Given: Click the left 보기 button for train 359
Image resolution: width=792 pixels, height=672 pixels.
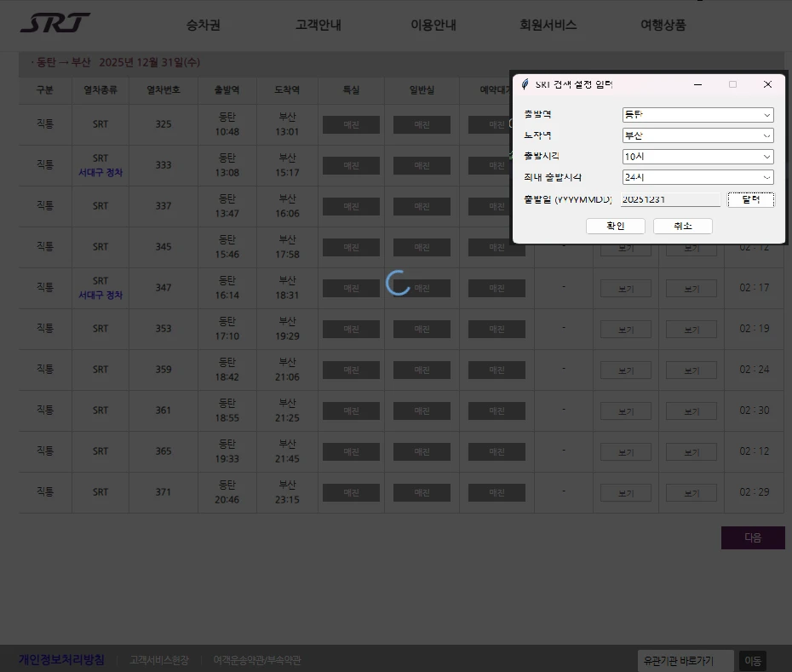Looking at the screenshot, I should (626, 370).
